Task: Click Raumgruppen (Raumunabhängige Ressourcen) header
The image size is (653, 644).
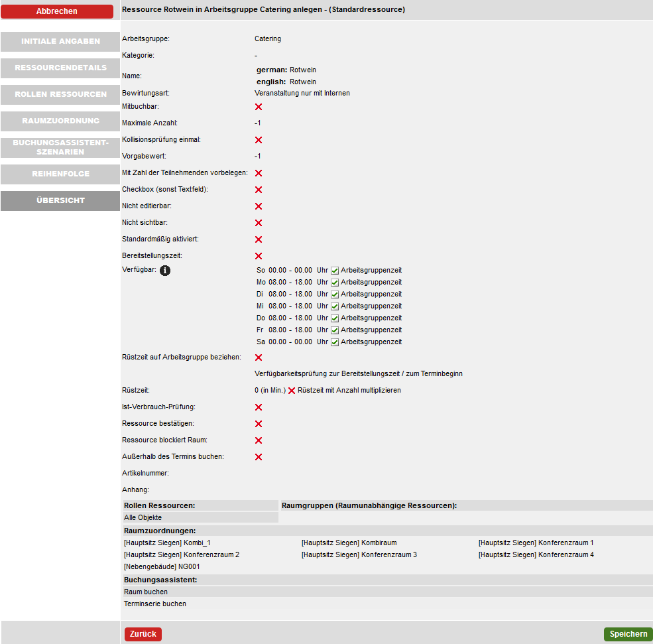Action: click(467, 505)
